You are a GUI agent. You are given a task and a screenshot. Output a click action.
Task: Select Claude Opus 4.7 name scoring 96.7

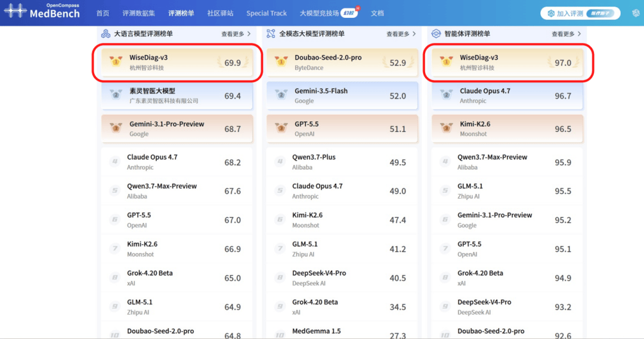485,91
